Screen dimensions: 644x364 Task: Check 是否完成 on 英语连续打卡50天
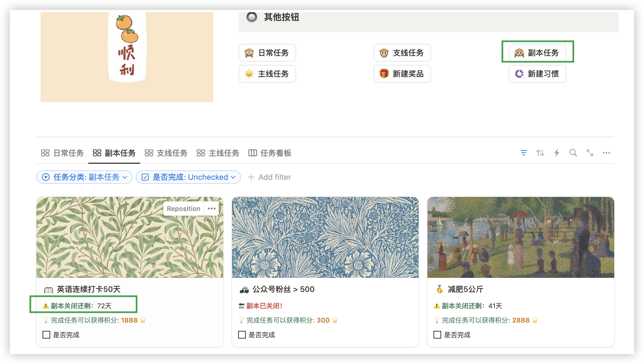coord(46,335)
